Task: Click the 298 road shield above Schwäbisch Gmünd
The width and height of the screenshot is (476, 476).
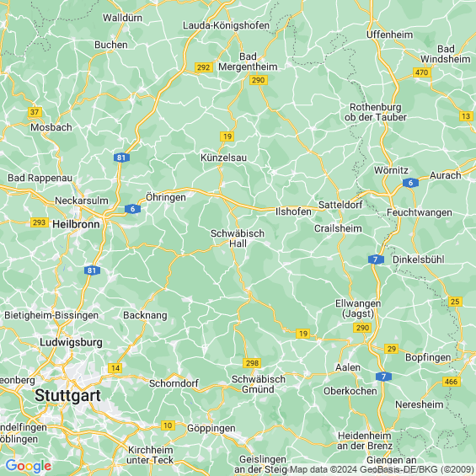Action: click(x=252, y=363)
